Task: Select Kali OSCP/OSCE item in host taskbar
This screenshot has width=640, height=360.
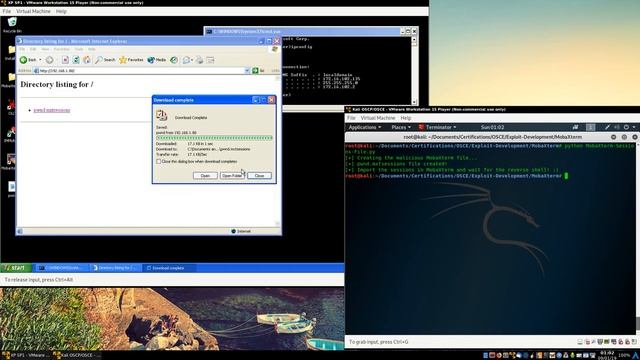Action: click(76, 356)
